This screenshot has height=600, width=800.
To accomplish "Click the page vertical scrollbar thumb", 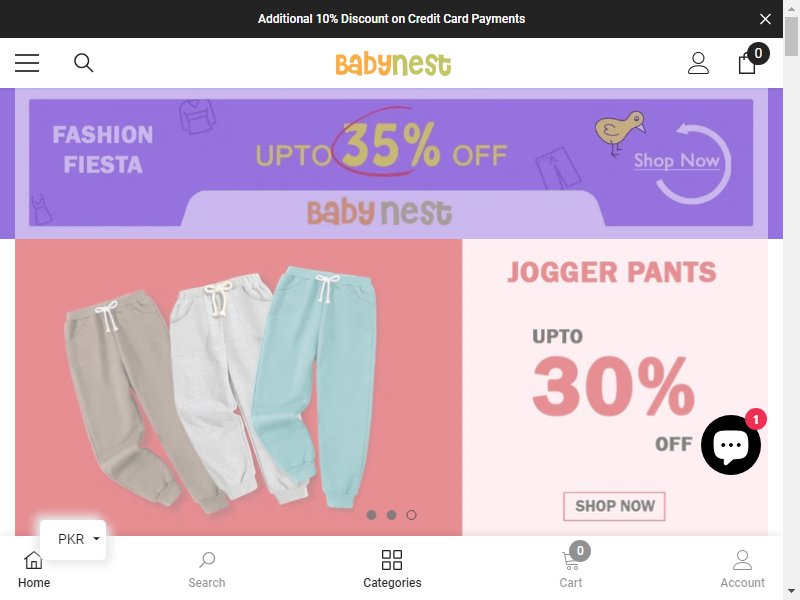I will 791,36.
